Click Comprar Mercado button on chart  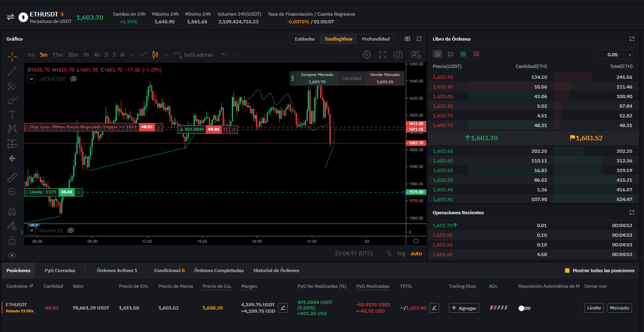tap(317, 78)
